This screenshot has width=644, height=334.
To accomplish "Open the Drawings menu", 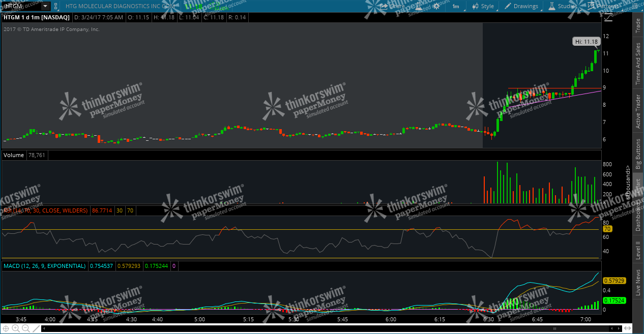I will point(521,6).
